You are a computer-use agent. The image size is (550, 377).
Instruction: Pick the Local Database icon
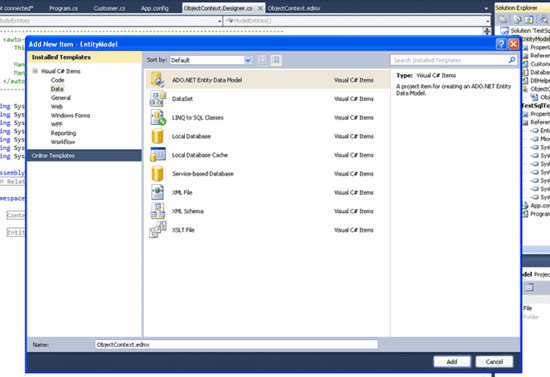[x=157, y=136]
